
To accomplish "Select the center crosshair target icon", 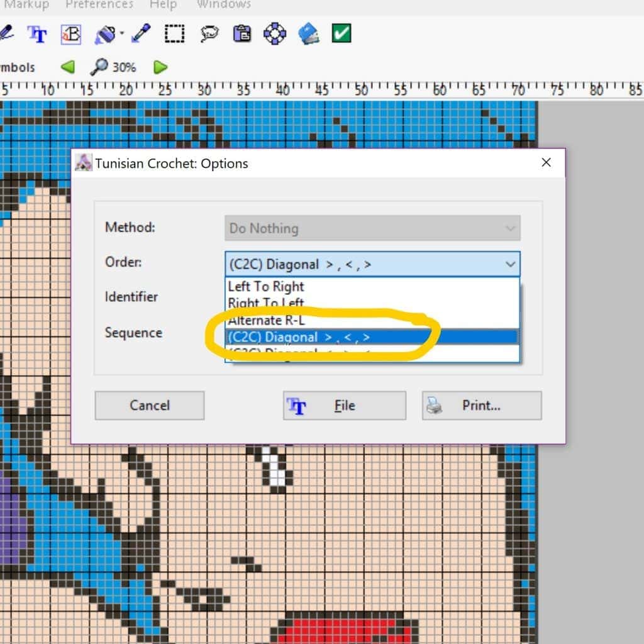I will [x=275, y=34].
